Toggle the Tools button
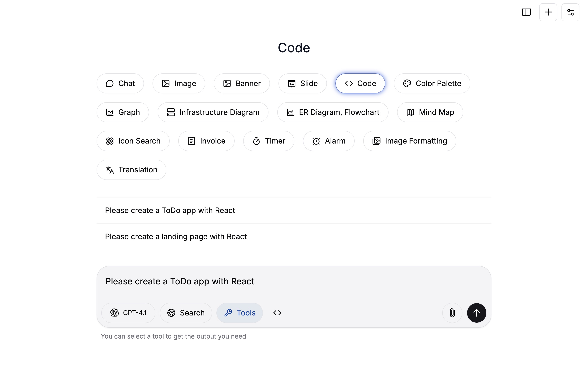588x368 pixels. 239,313
